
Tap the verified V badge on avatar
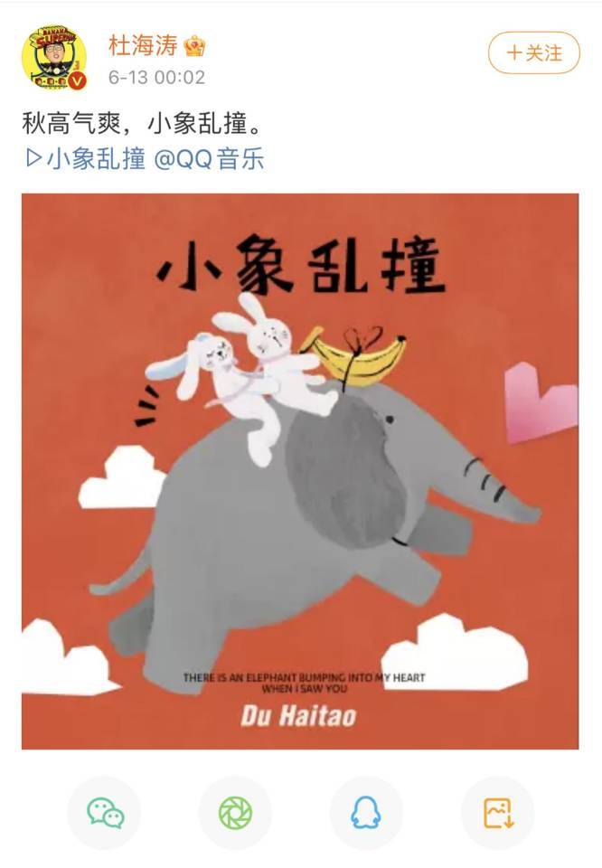coord(78,80)
